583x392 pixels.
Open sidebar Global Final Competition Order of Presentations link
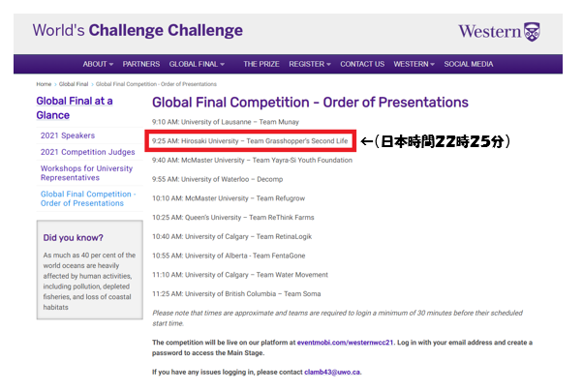point(88,198)
